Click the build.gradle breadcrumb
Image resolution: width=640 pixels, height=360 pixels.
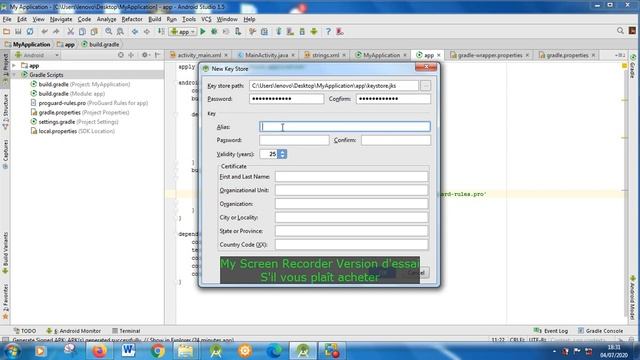click(100, 44)
